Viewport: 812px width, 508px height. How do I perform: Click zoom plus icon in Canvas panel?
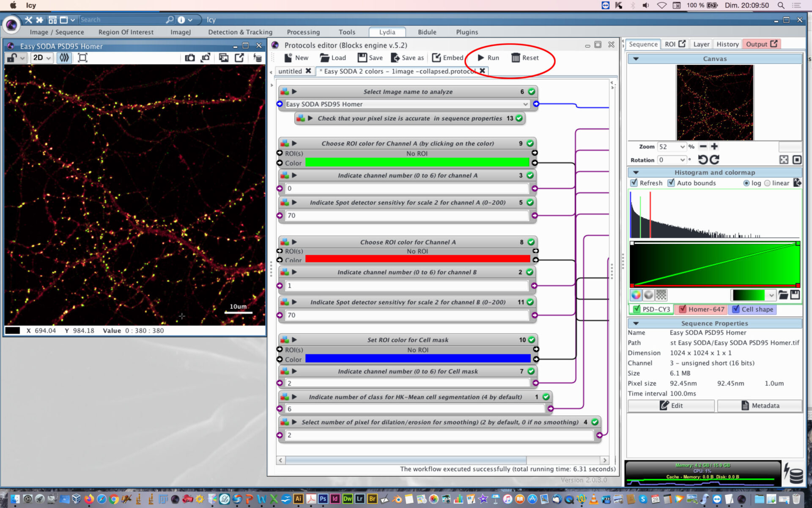714,146
